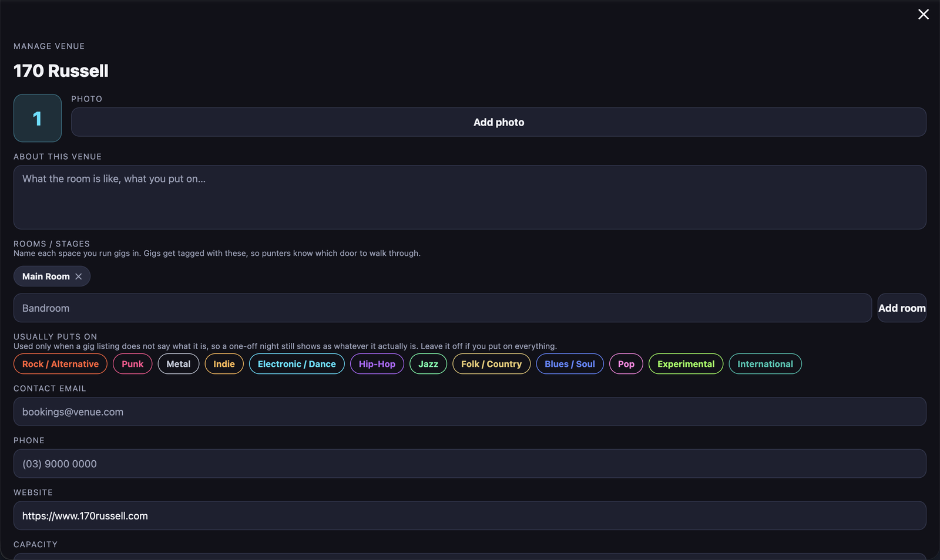The width and height of the screenshot is (940, 560).
Task: Click the Add photo button
Action: tap(499, 122)
